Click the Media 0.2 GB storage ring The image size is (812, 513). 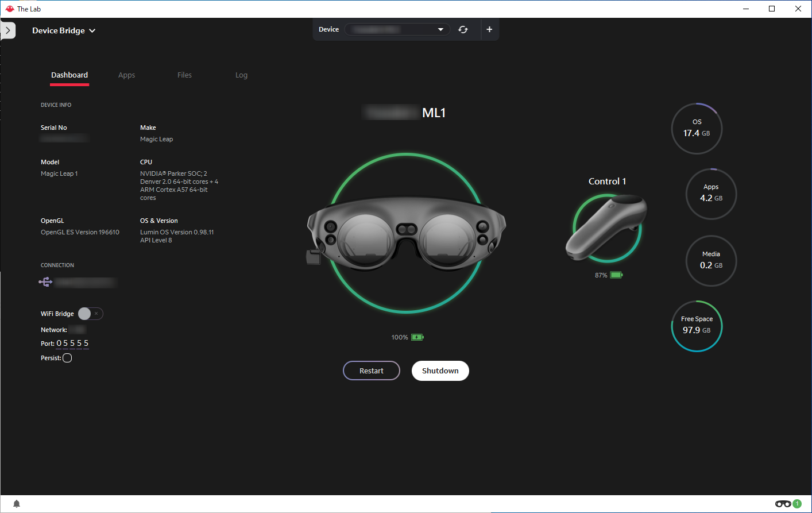[x=711, y=261]
